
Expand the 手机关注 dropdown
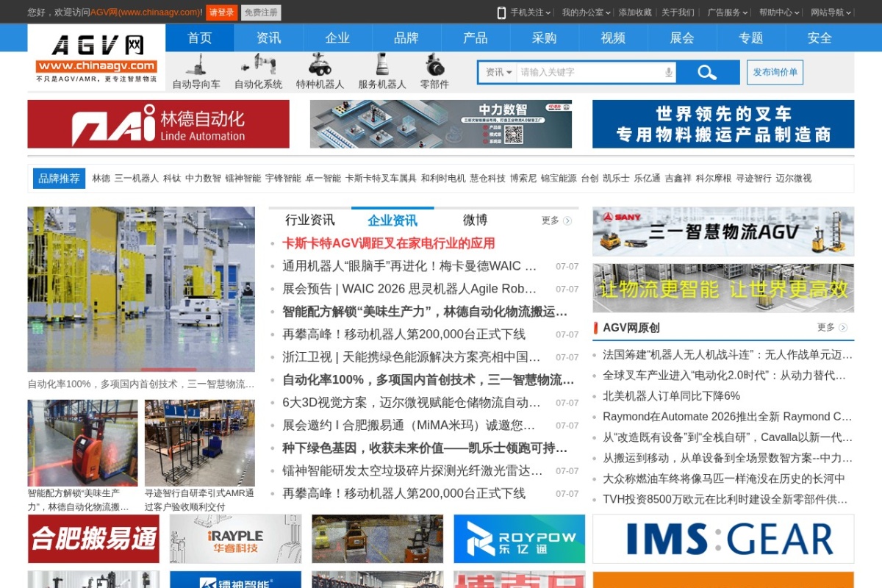pyautogui.click(x=531, y=12)
